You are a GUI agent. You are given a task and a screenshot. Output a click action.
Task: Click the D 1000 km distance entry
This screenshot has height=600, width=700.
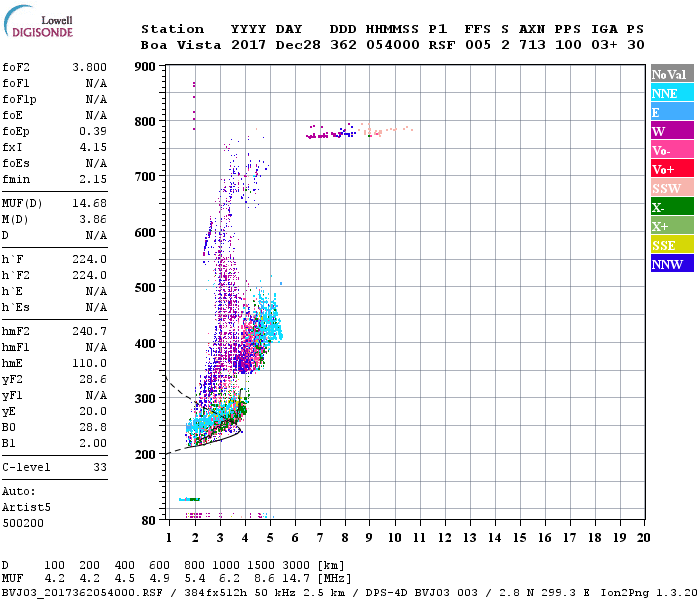tap(226, 565)
